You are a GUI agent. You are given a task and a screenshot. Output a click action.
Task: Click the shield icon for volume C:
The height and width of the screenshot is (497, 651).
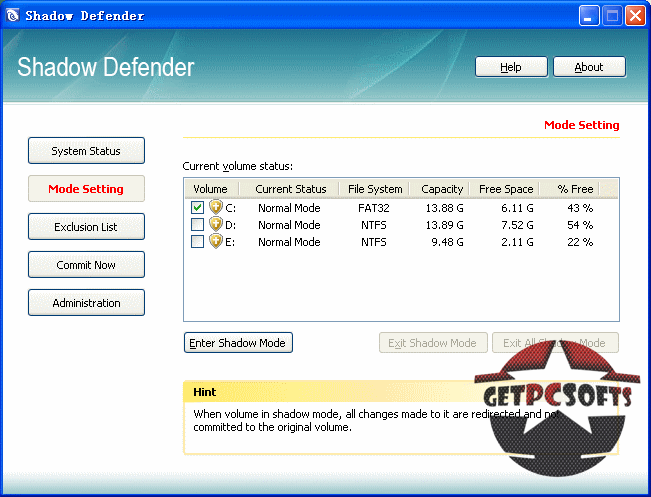216,207
